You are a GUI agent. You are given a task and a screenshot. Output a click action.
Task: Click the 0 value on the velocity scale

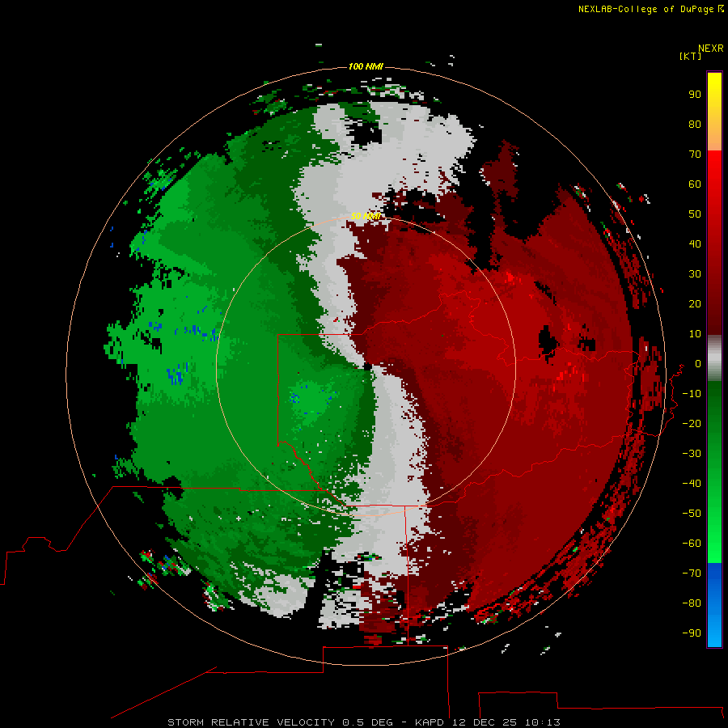[698, 363]
